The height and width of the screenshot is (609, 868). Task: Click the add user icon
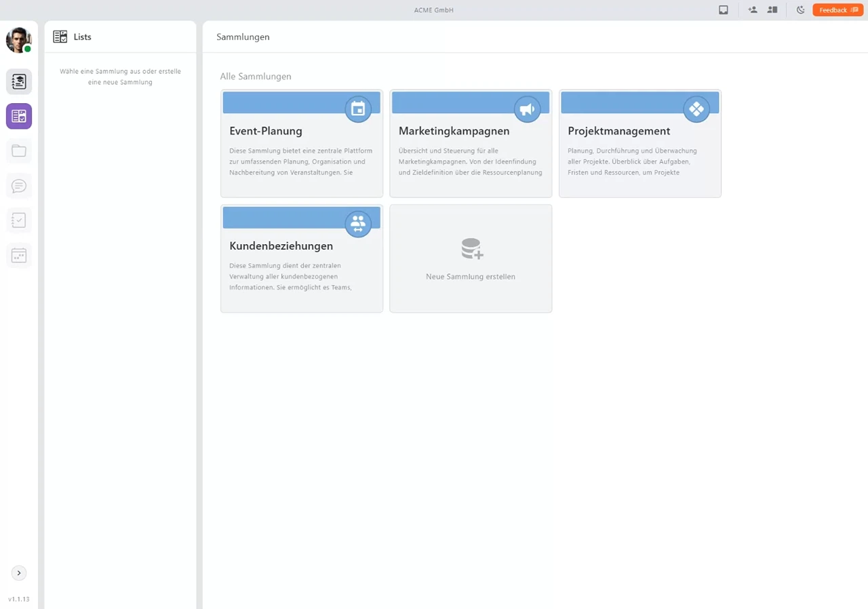[753, 10]
